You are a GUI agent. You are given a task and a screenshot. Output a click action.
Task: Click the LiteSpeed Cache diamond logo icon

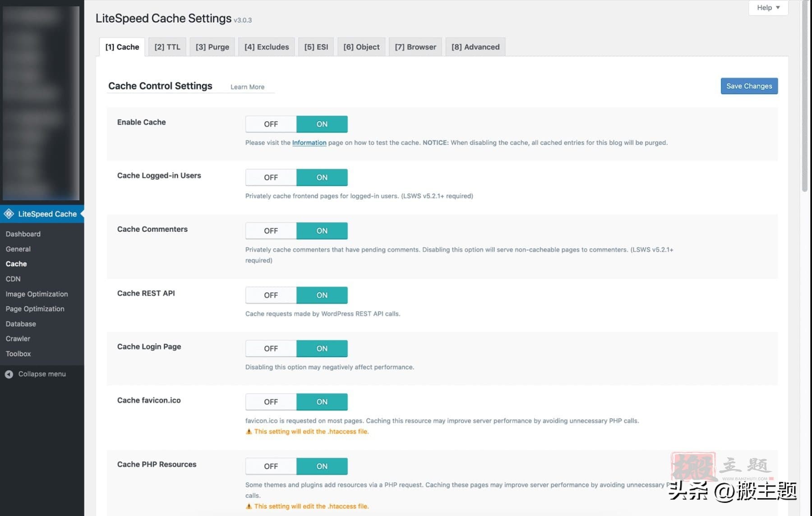click(x=9, y=214)
